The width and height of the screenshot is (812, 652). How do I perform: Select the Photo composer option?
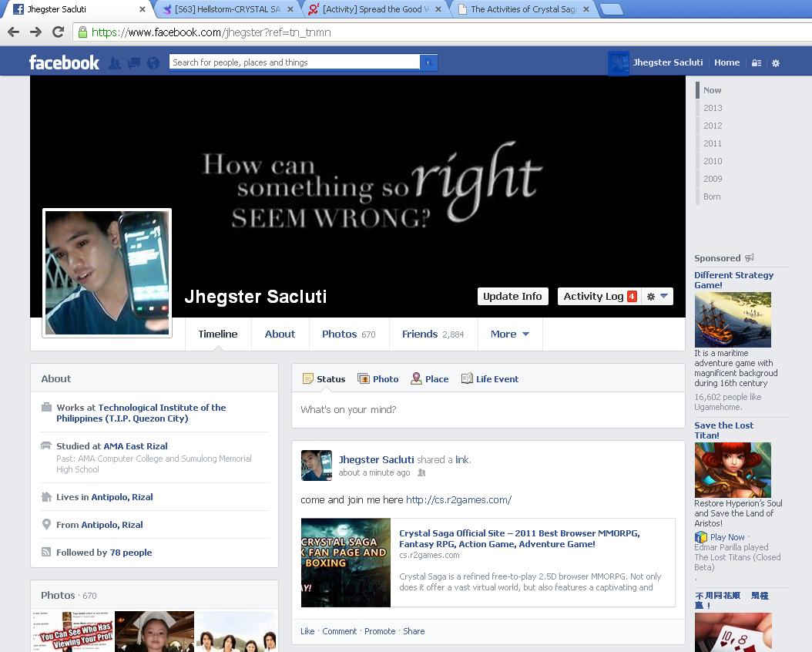click(378, 378)
